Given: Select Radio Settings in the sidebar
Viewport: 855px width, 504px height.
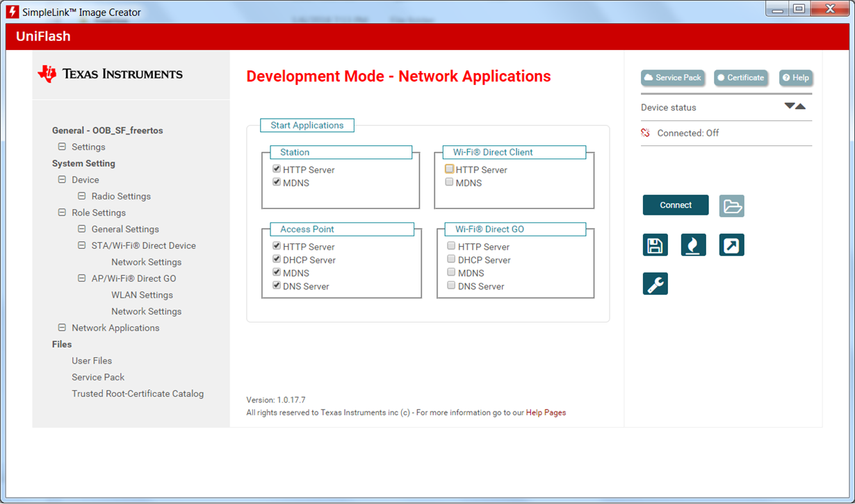Looking at the screenshot, I should (121, 196).
